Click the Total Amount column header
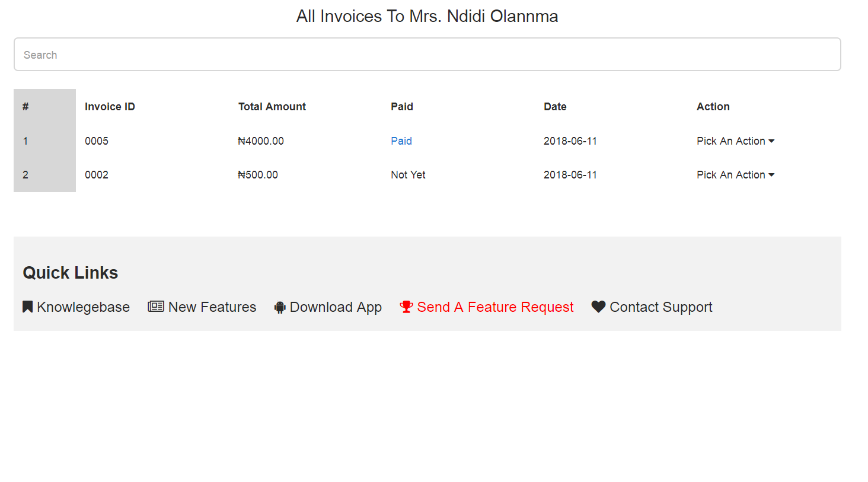Screen dimensions: 868x482 pos(272,107)
